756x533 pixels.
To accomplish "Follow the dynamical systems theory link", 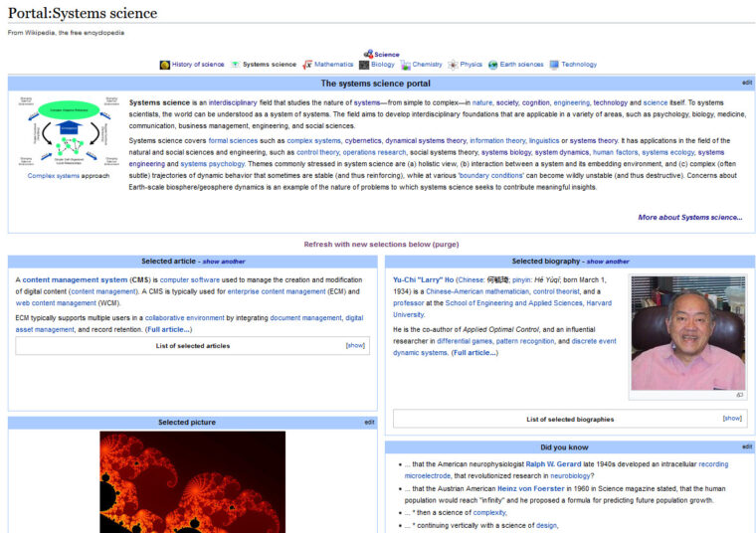I will click(x=426, y=141).
